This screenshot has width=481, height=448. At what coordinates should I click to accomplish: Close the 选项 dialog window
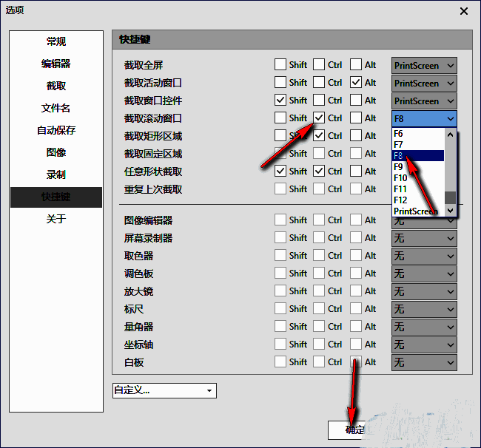point(464,11)
